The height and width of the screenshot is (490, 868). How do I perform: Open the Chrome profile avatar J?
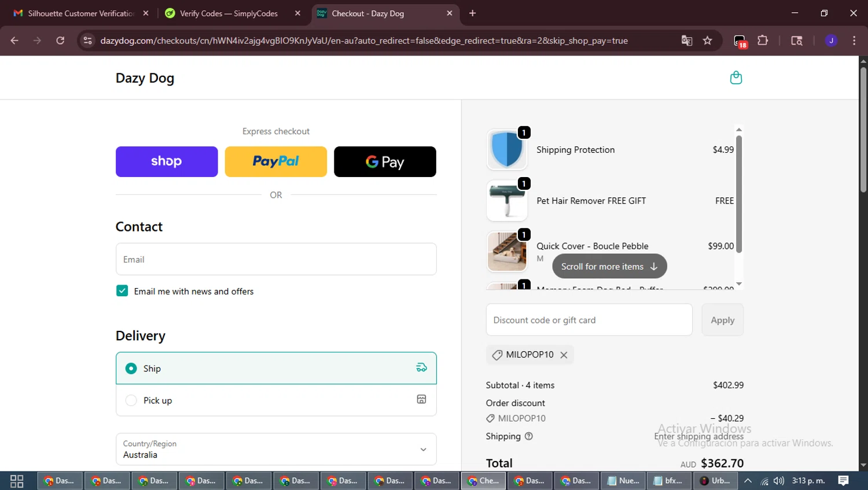tap(831, 40)
